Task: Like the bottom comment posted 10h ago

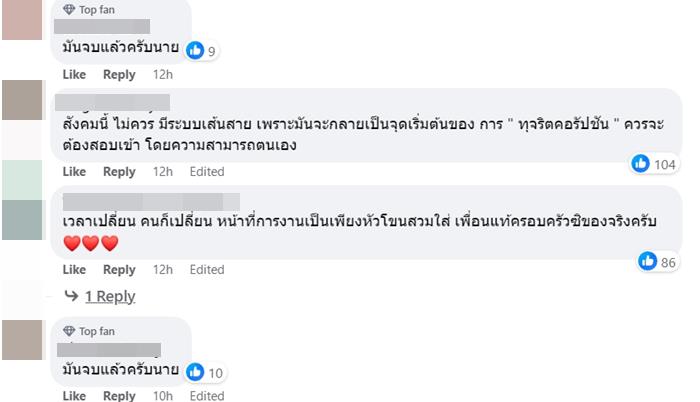Action: [74, 396]
